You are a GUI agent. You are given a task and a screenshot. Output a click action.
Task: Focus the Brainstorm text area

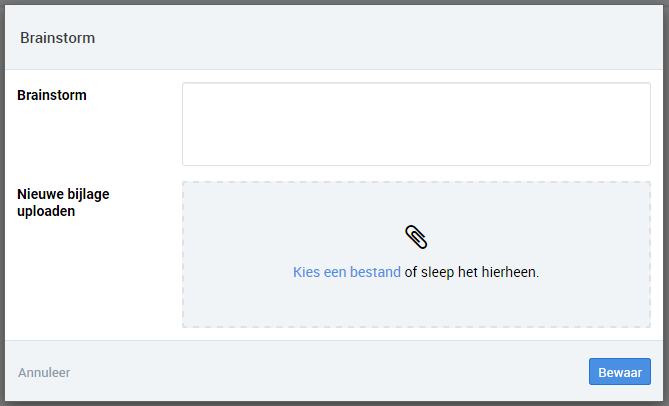pyautogui.click(x=416, y=124)
